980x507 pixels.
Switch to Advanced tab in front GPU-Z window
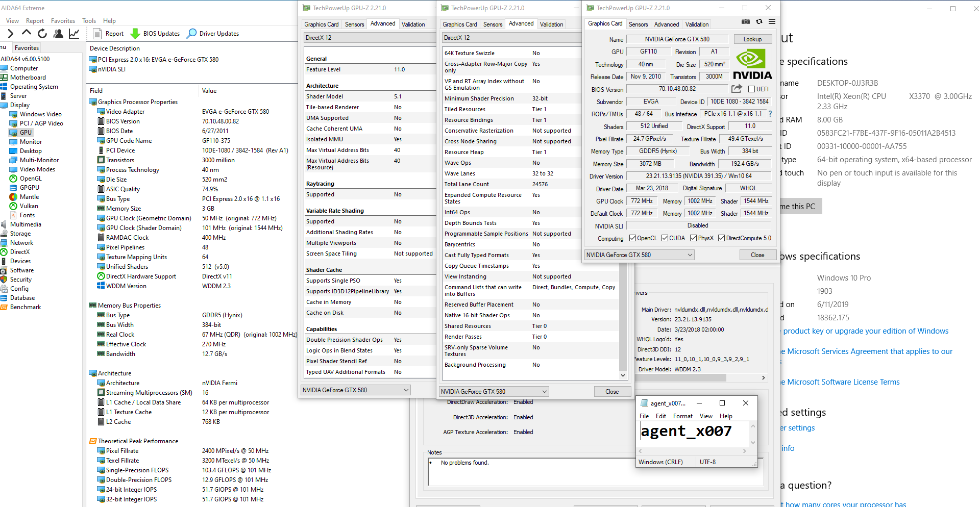pyautogui.click(x=667, y=24)
